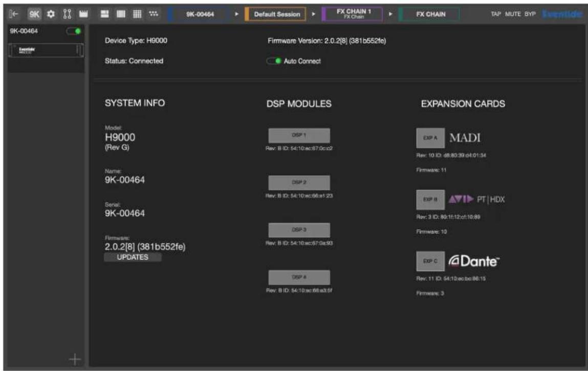Expand arrow after Default Session breadcrumb

pyautogui.click(x=314, y=14)
